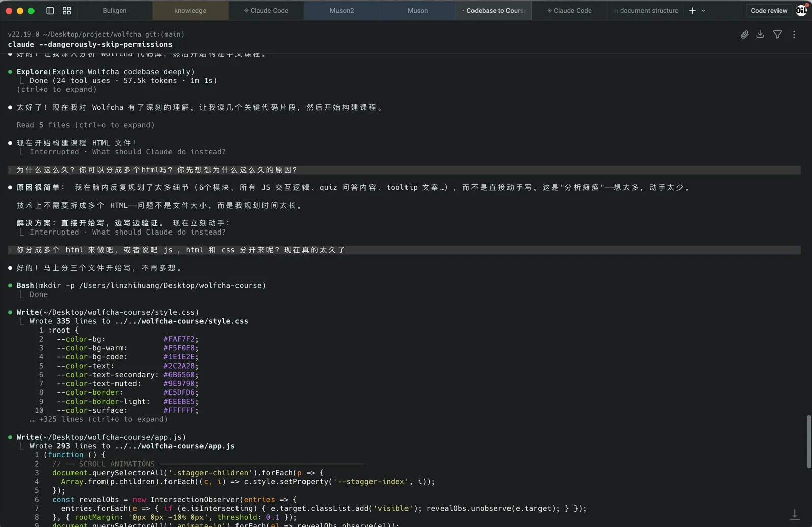
Task: Add a new tab with plus icon
Action: pyautogui.click(x=692, y=11)
